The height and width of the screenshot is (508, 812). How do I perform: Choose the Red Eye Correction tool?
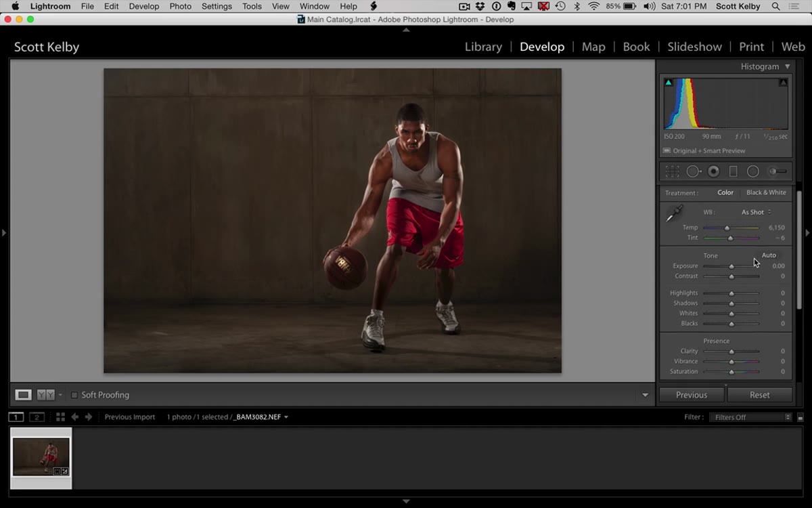[x=713, y=171]
